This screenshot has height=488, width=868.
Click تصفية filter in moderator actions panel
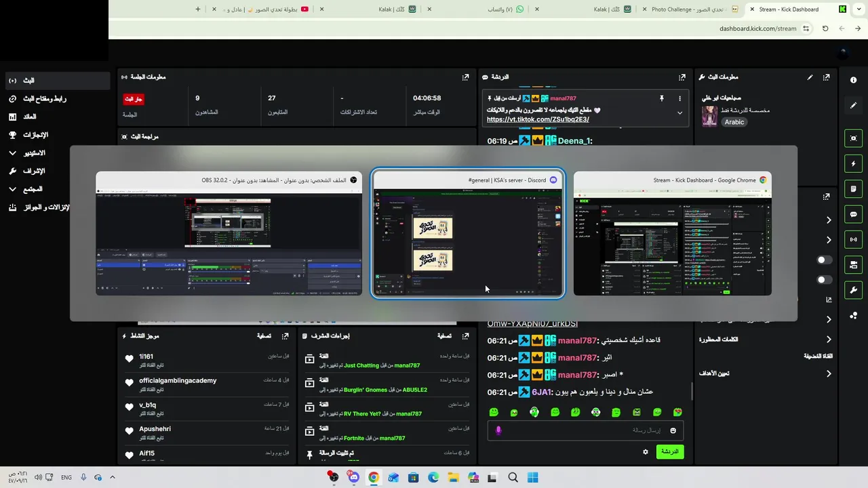click(444, 335)
